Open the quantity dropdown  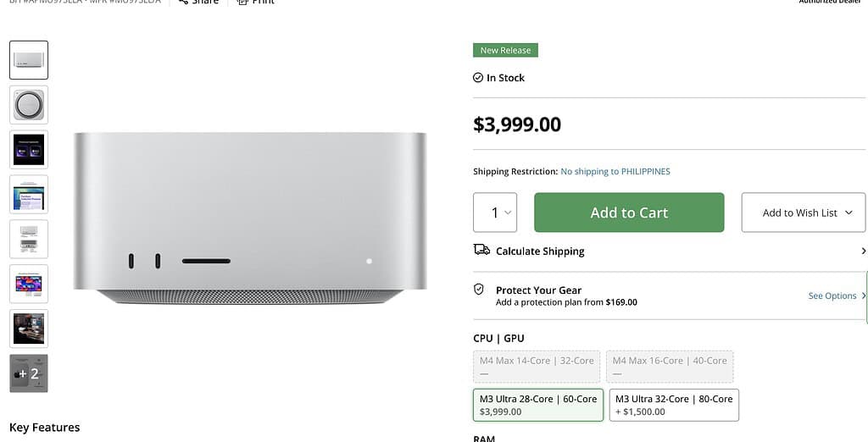click(x=495, y=213)
